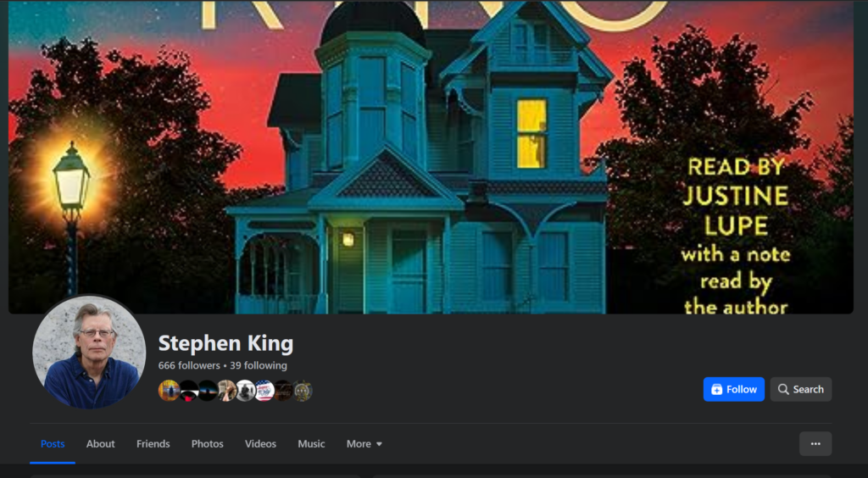Select the Posts tab
Viewport: 868px width, 478px height.
pos(53,444)
